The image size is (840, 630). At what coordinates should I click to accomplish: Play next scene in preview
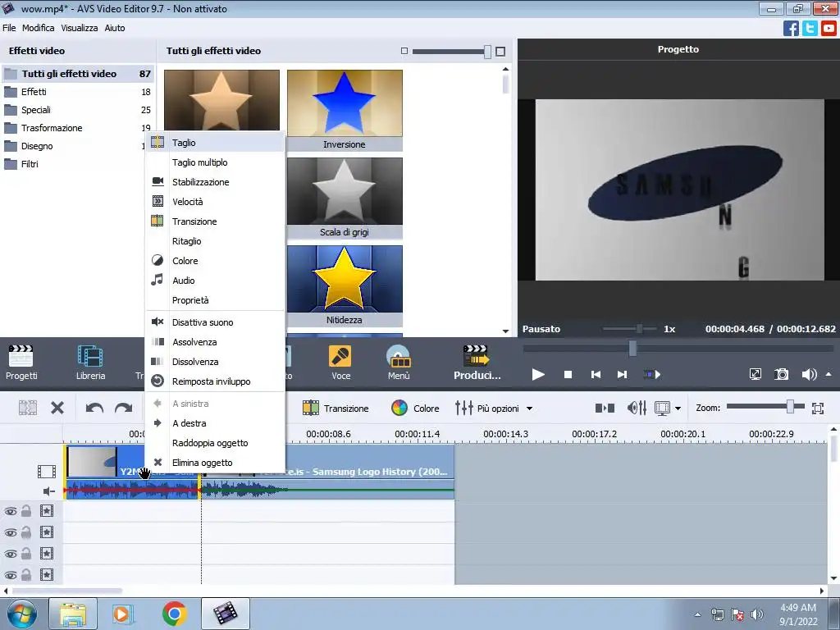point(652,374)
